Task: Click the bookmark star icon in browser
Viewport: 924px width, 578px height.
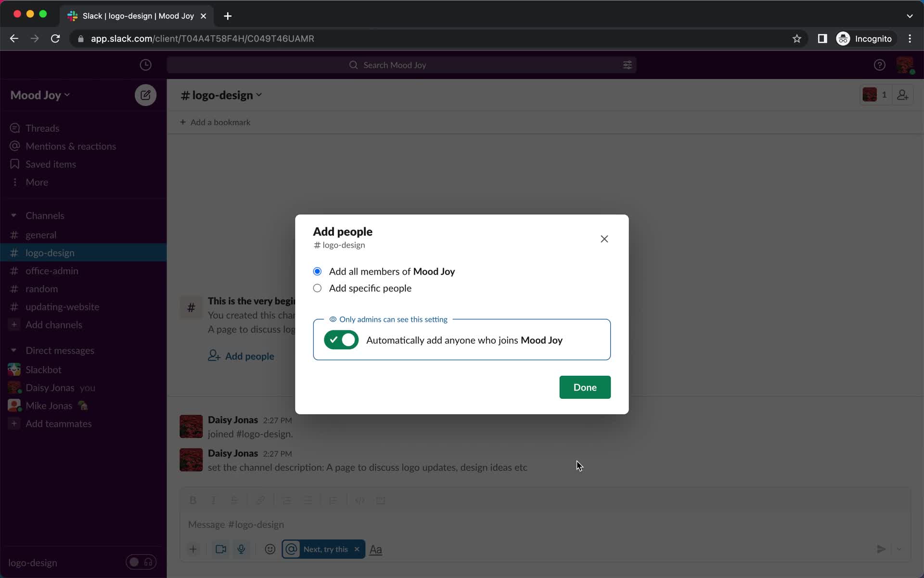Action: (x=797, y=39)
